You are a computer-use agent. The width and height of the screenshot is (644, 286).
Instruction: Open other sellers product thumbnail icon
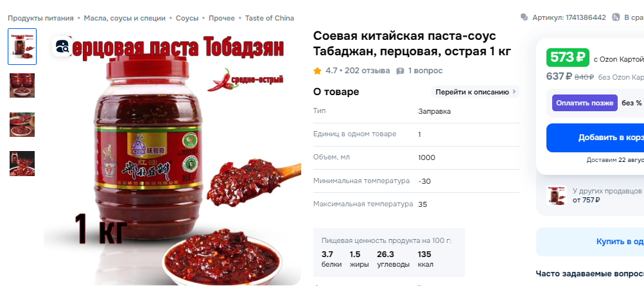click(557, 195)
